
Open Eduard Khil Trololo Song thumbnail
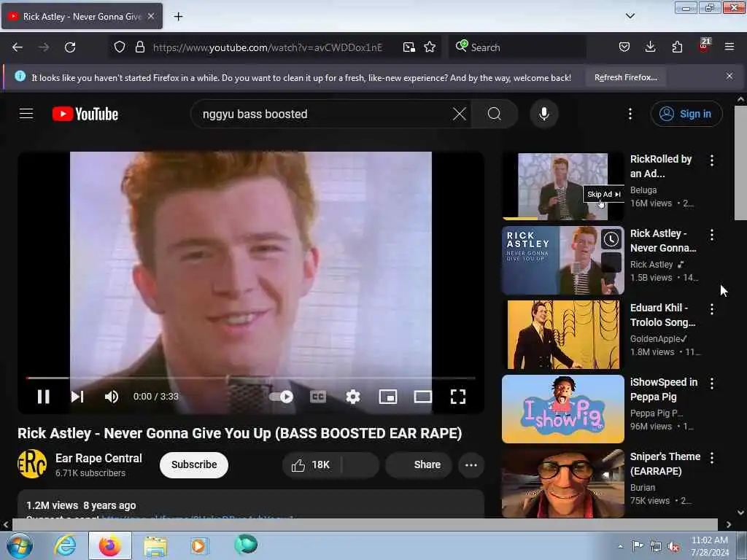[562, 334]
